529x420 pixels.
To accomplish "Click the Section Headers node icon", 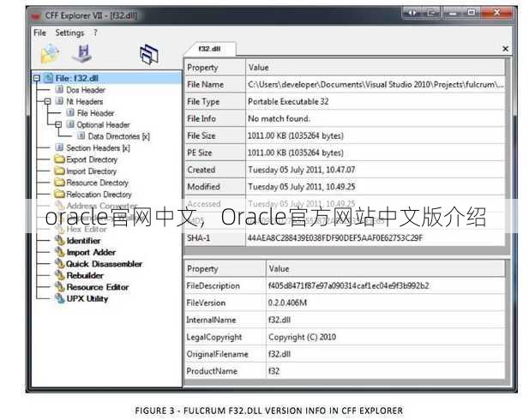I will [59, 147].
